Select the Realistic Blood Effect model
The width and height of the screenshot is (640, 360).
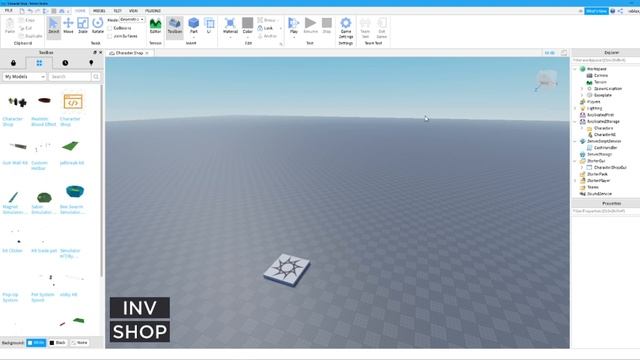[44, 100]
